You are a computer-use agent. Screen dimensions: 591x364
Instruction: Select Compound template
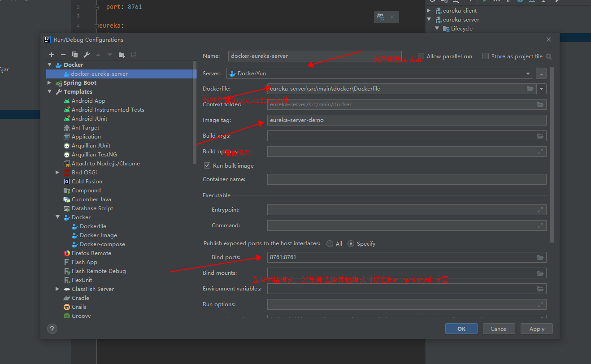coord(86,191)
